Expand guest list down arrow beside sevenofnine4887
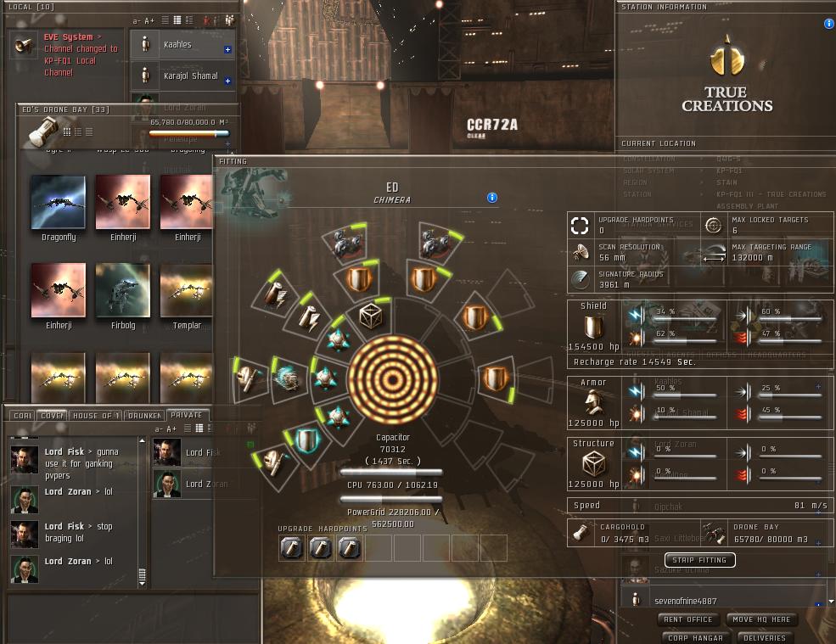Image resolution: width=836 pixels, height=644 pixels. (x=831, y=602)
